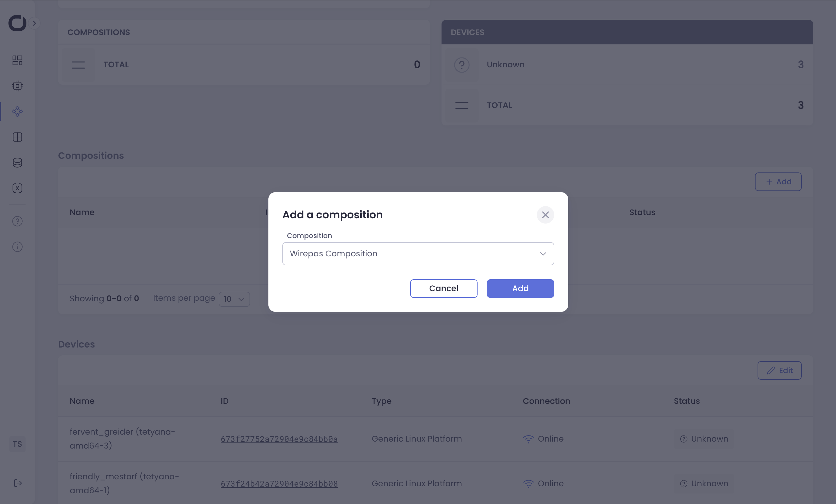Viewport: 836px width, 504px height.
Task: Confirm with the blue Add button
Action: 520,289
